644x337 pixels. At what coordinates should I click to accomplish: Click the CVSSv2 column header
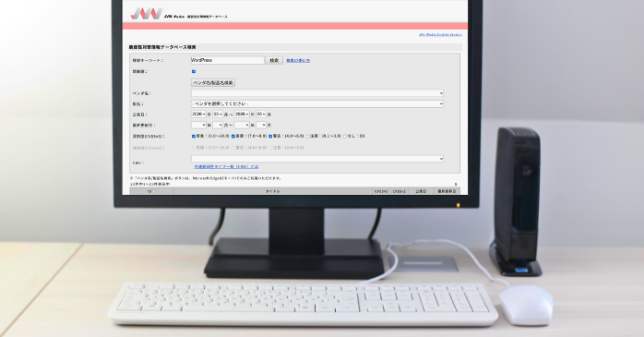click(400, 191)
